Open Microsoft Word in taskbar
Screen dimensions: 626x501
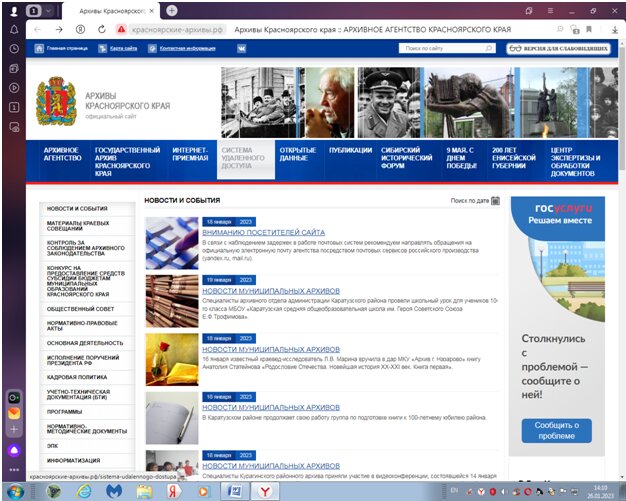coord(235,491)
